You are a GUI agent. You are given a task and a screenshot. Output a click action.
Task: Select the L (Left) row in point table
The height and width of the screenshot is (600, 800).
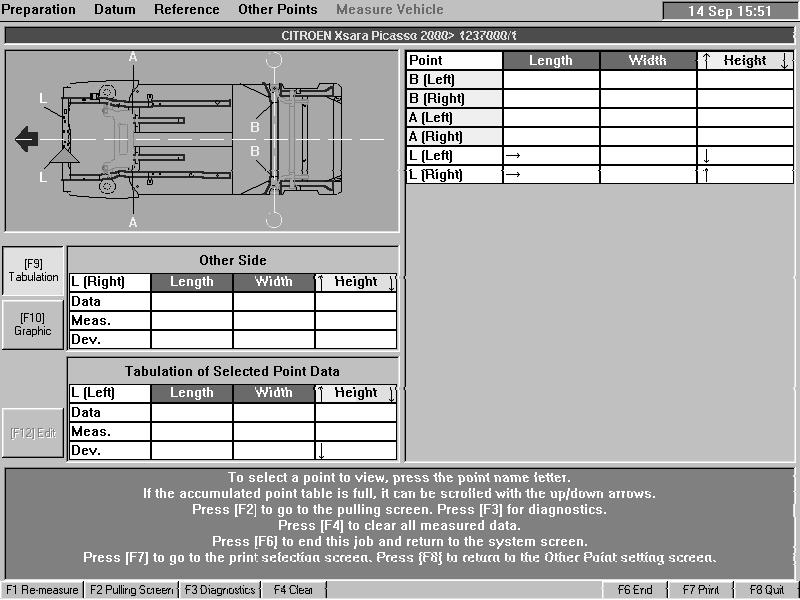(600, 156)
